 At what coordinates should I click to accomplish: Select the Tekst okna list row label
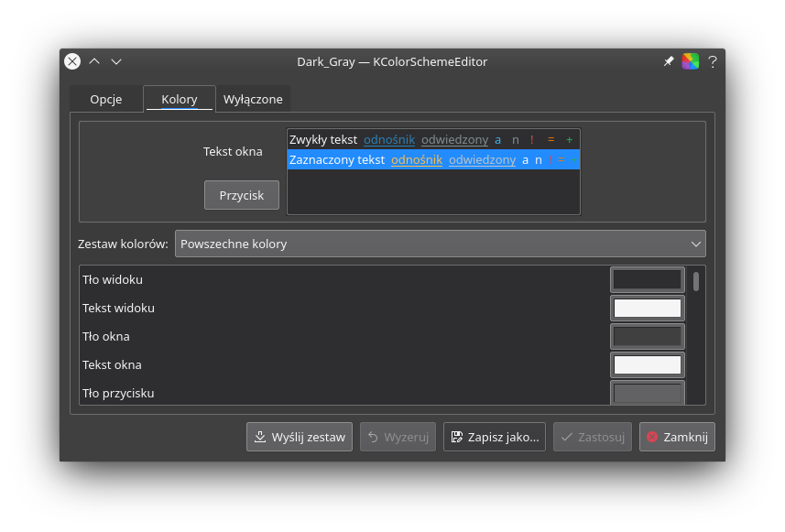(112, 364)
